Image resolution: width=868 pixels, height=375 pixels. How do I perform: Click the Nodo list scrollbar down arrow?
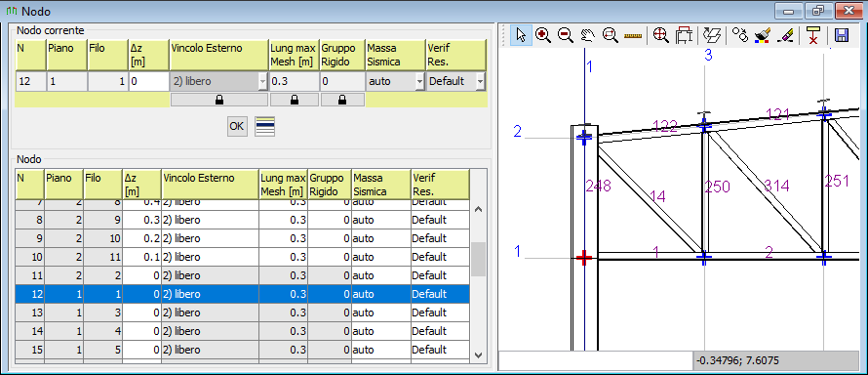click(479, 355)
